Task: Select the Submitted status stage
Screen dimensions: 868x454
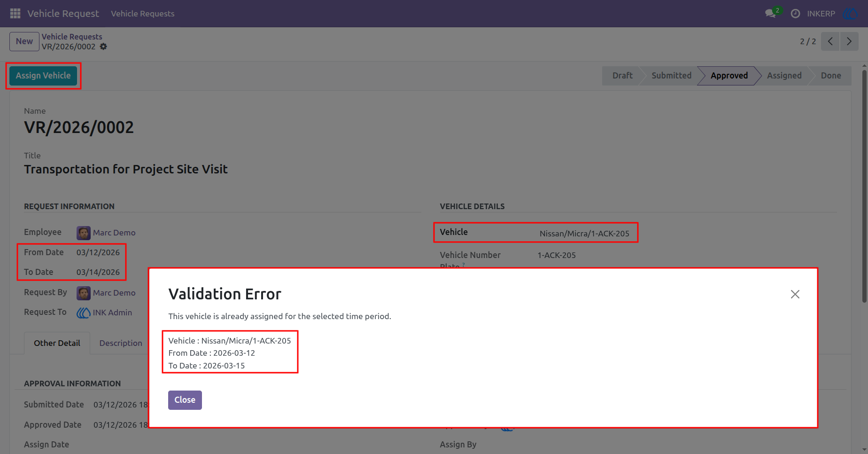Action: (x=671, y=76)
